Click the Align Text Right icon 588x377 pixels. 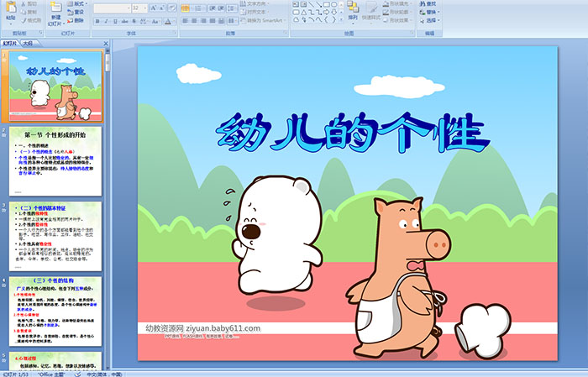[x=203, y=21]
